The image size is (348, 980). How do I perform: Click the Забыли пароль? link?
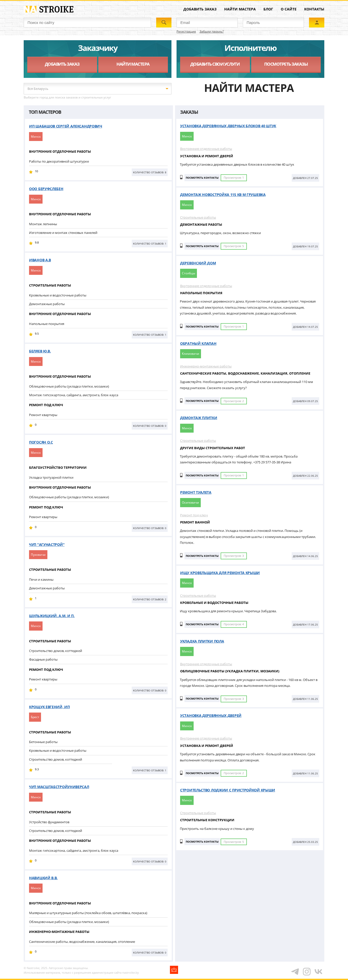point(212,32)
